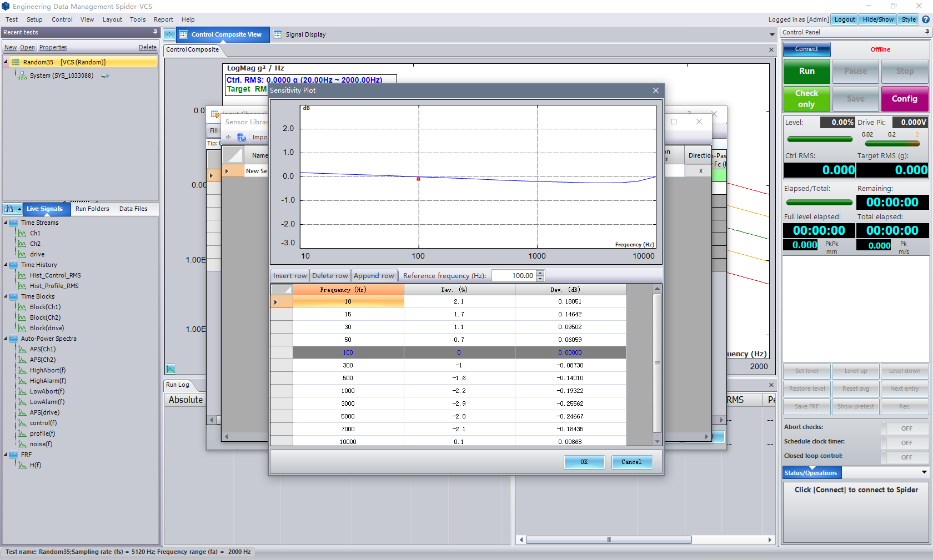The image size is (933, 560).
Task: Click the Delete row button
Action: 330,276
